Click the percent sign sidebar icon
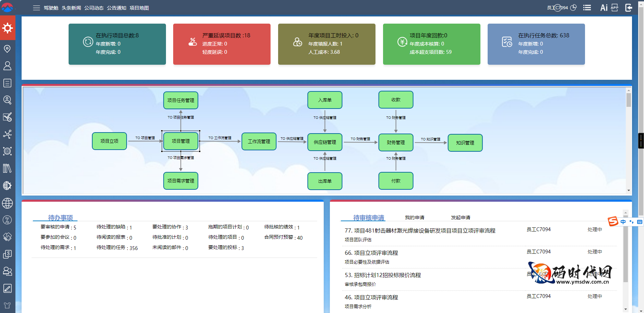Screen dimensions: 644x313 click(7, 220)
